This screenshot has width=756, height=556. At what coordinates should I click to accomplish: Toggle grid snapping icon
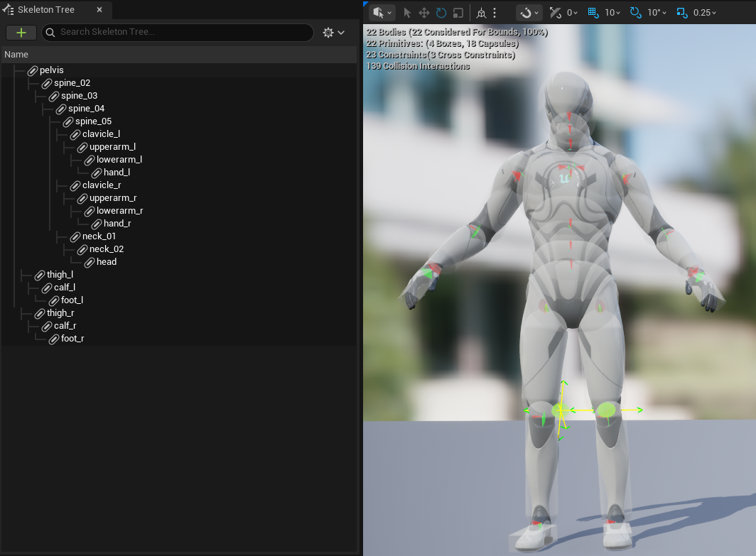click(x=595, y=13)
